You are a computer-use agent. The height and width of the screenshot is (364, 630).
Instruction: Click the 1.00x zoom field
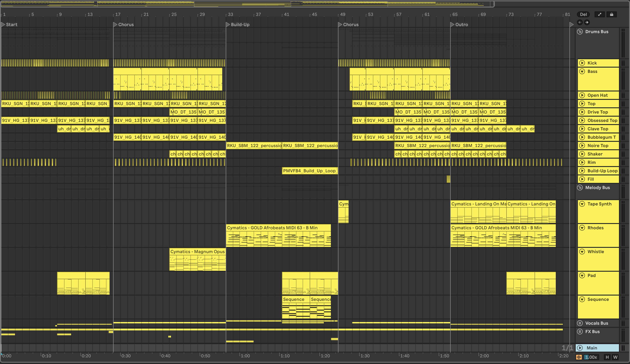click(591, 357)
